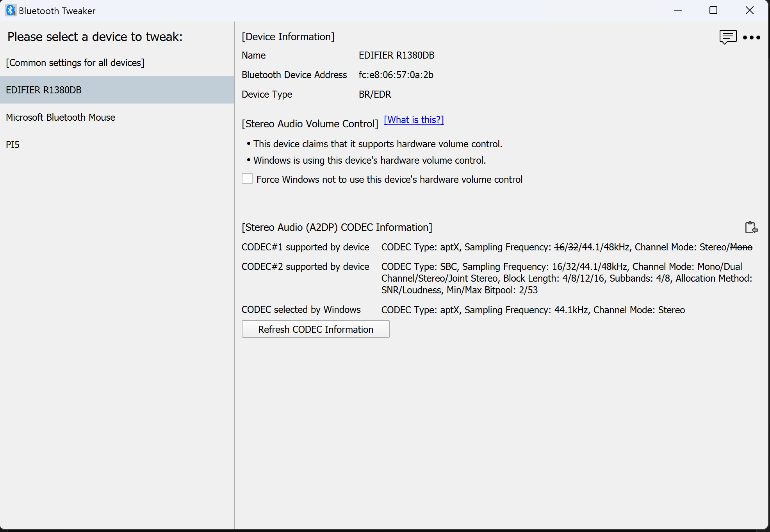The height and width of the screenshot is (532, 770).
Task: Click the Bluetooth Tweaker app icon
Action: [11, 11]
